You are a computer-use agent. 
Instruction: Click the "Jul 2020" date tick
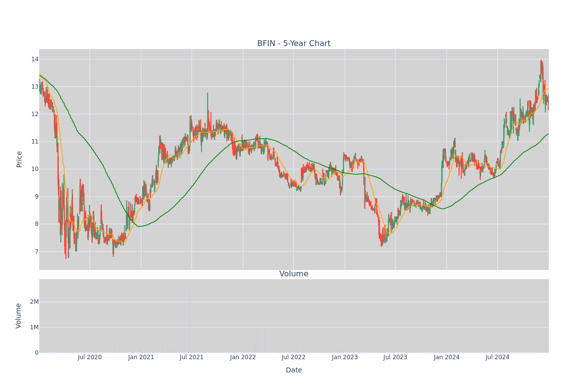(x=90, y=357)
